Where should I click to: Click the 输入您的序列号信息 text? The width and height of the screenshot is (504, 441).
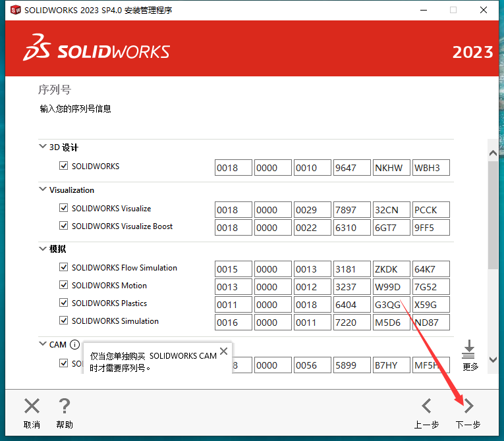tap(75, 109)
